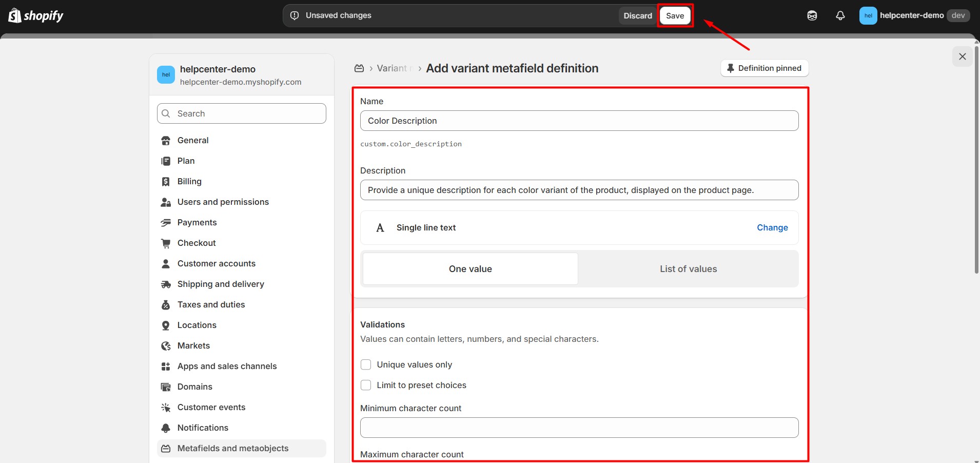Change the Single line text type

(x=772, y=227)
